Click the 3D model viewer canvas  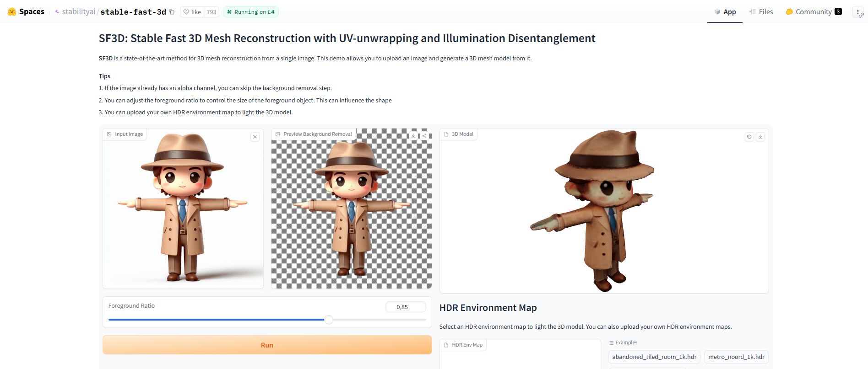(604, 211)
